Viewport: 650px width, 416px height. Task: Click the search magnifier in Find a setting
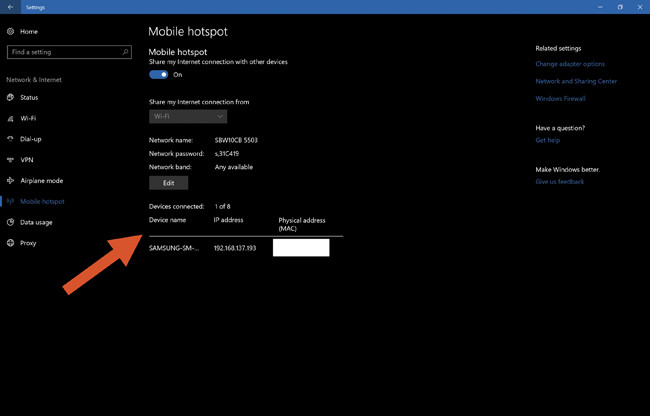(125, 52)
